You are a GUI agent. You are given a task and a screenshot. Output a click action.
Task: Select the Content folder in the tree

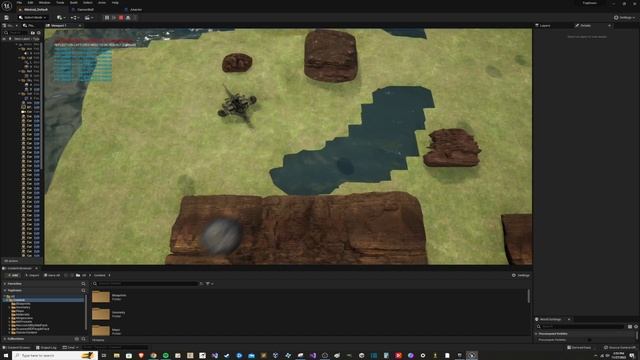tap(18, 300)
